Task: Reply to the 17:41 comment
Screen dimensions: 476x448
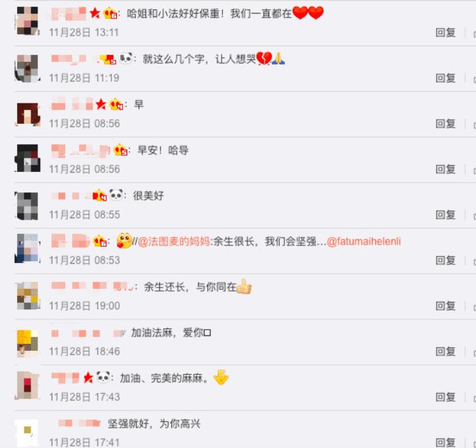Action: pyautogui.click(x=445, y=443)
